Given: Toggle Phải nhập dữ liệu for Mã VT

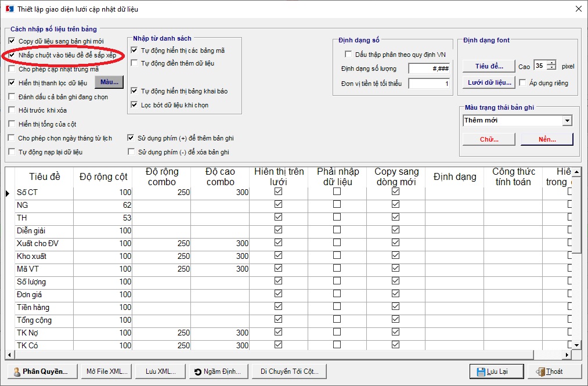Looking at the screenshot, I should [337, 268].
